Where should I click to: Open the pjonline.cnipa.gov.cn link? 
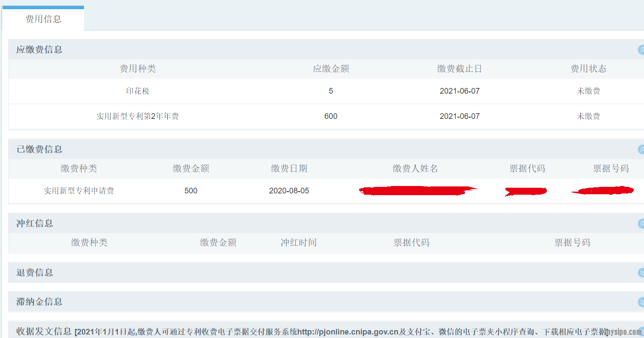click(348, 332)
